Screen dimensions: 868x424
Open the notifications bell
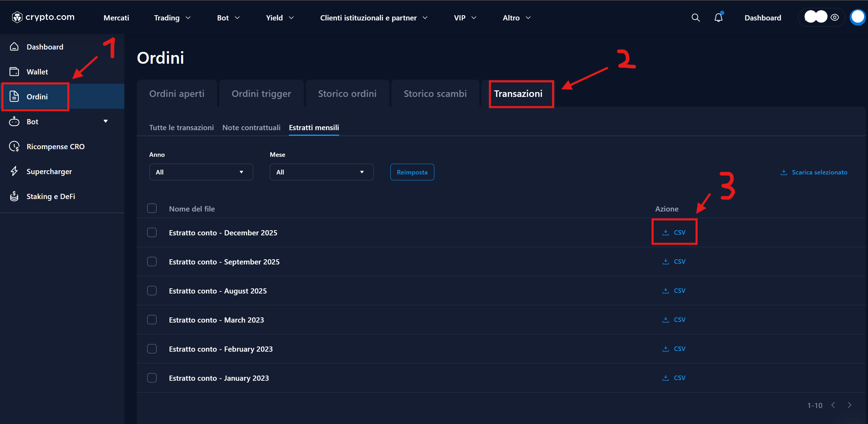[719, 18]
